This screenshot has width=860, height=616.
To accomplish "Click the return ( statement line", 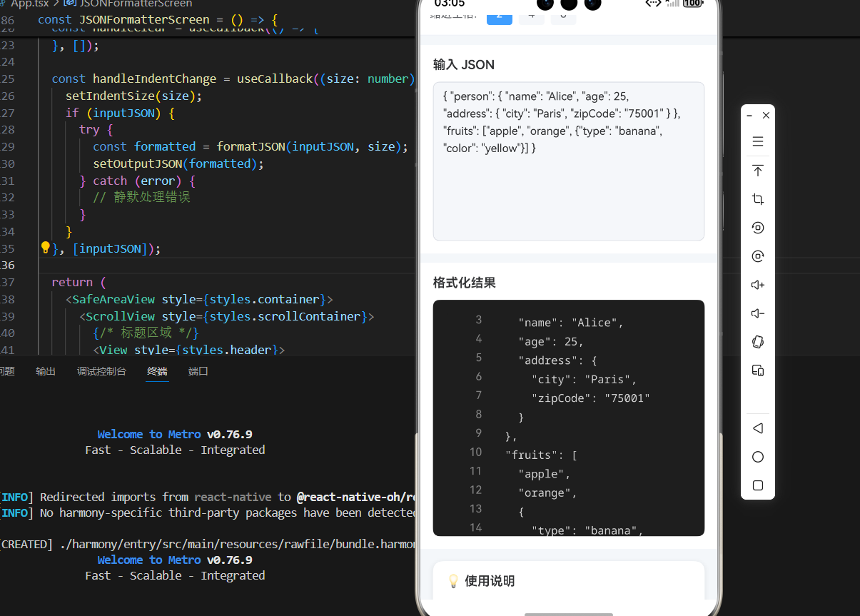I will [x=79, y=282].
